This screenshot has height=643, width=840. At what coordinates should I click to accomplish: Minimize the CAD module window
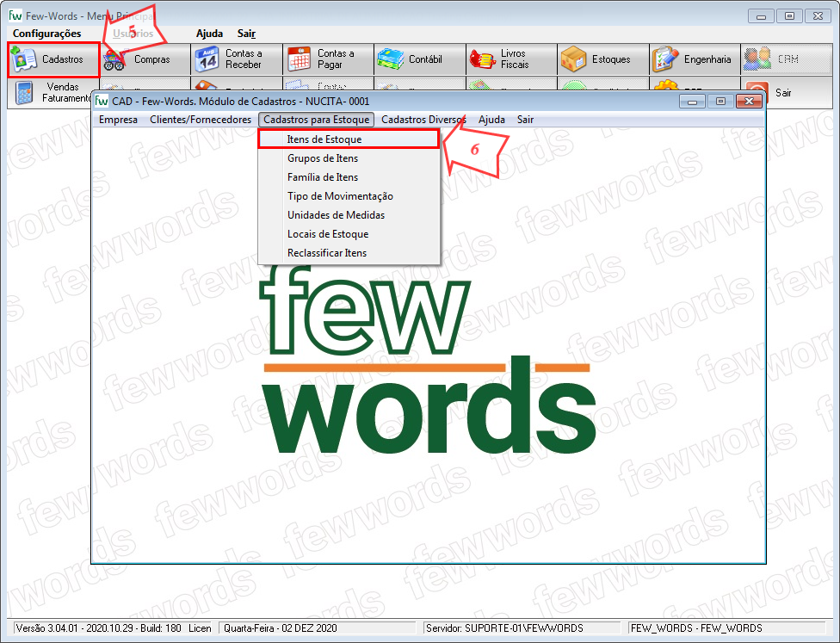[693, 102]
